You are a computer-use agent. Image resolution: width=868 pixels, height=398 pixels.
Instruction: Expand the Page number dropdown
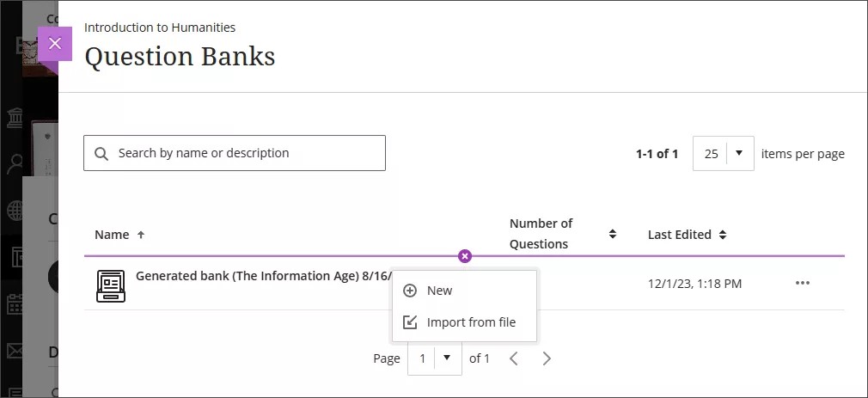point(434,358)
